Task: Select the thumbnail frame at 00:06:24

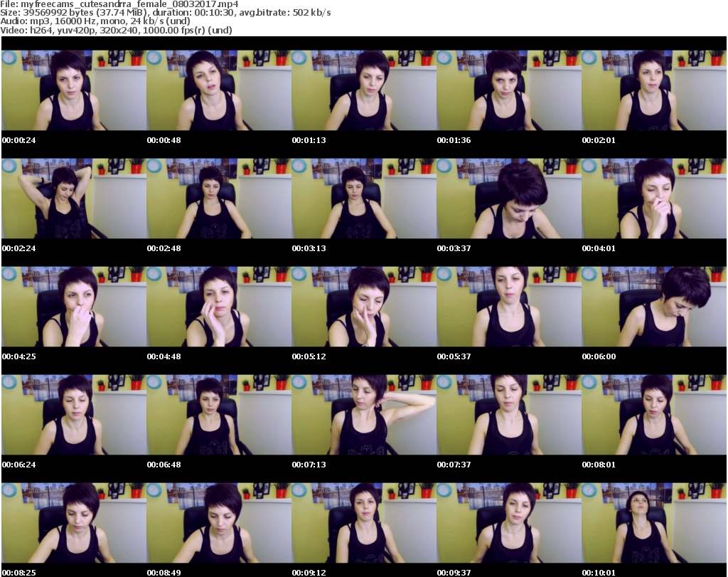Action: 74,415
